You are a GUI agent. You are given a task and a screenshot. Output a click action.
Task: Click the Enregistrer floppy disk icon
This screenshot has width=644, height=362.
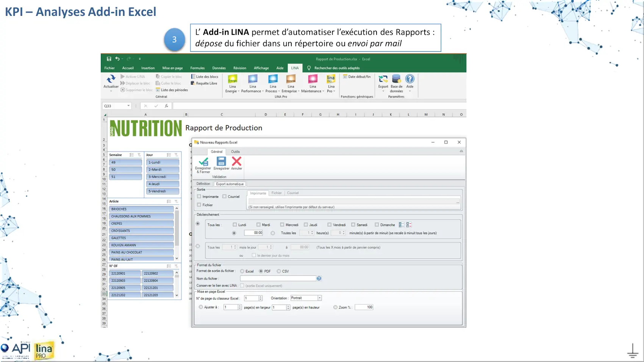(x=221, y=161)
